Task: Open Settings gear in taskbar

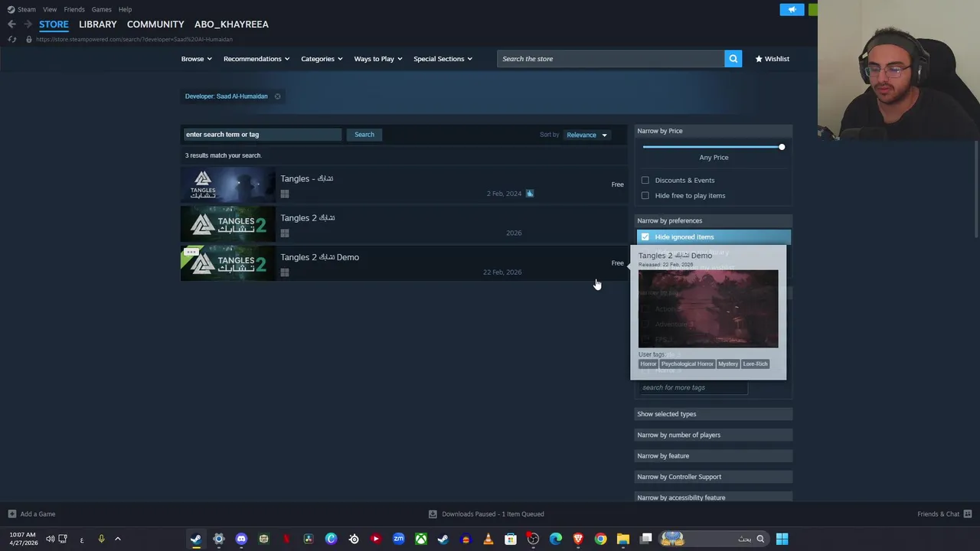Action: pos(218,539)
